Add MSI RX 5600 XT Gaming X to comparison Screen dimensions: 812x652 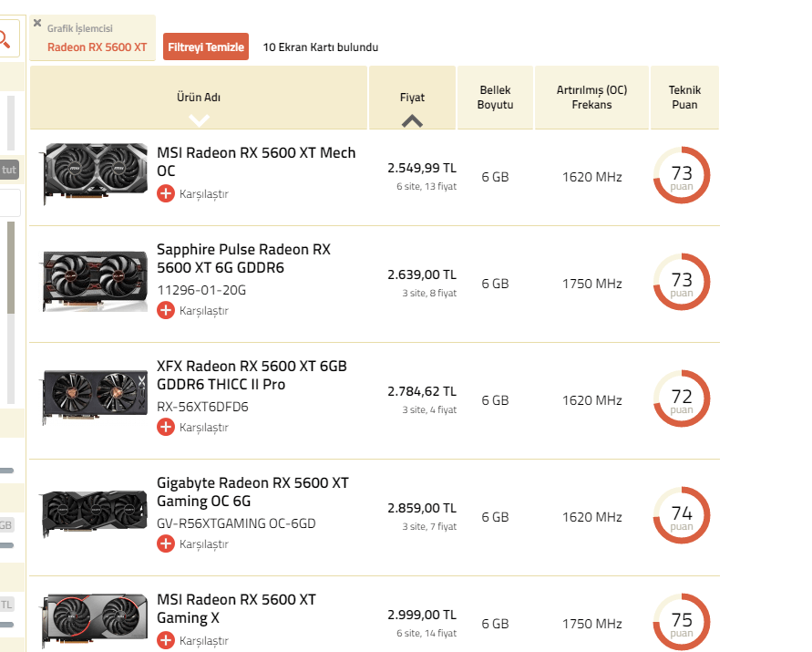(166, 640)
